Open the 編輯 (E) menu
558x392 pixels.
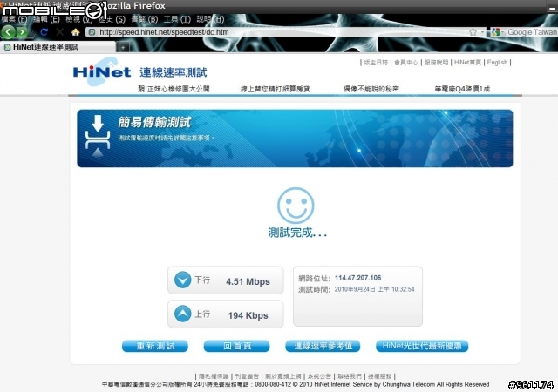(x=46, y=19)
